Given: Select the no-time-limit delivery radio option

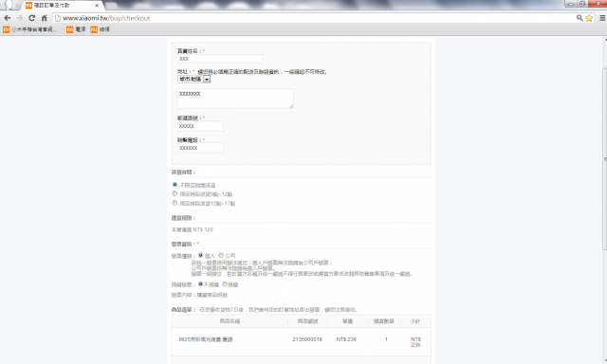Looking at the screenshot, I should pyautogui.click(x=175, y=185).
